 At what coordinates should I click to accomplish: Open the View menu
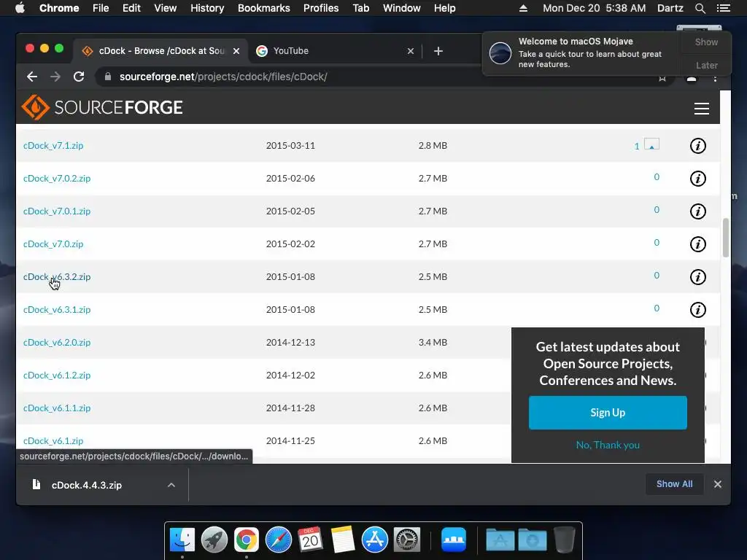click(x=166, y=8)
